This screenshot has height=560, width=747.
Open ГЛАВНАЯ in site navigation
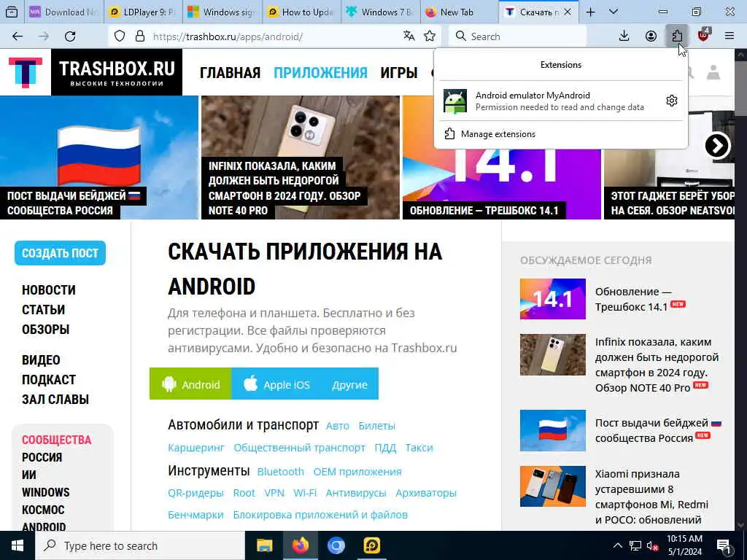230,73
